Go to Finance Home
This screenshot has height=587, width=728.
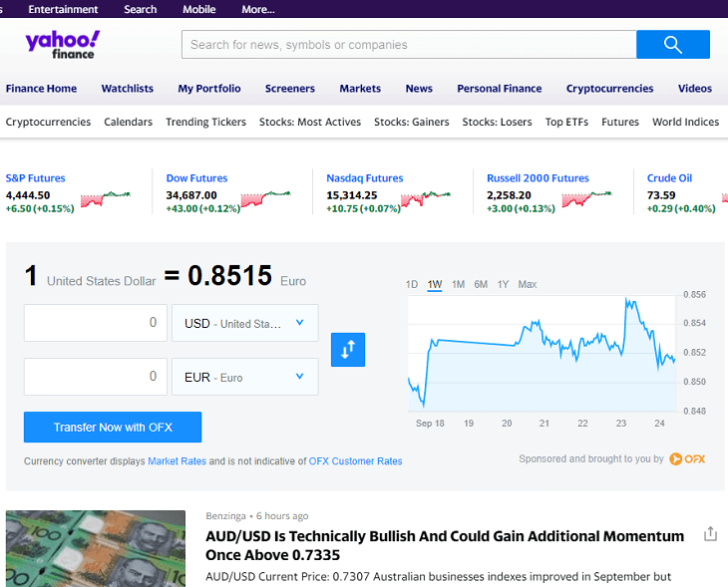[41, 88]
